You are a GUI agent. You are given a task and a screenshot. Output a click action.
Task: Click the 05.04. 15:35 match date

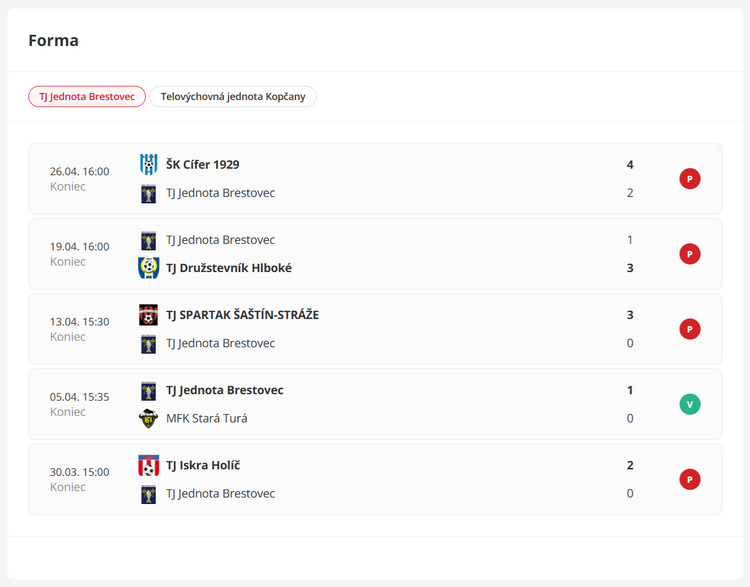coord(79,397)
